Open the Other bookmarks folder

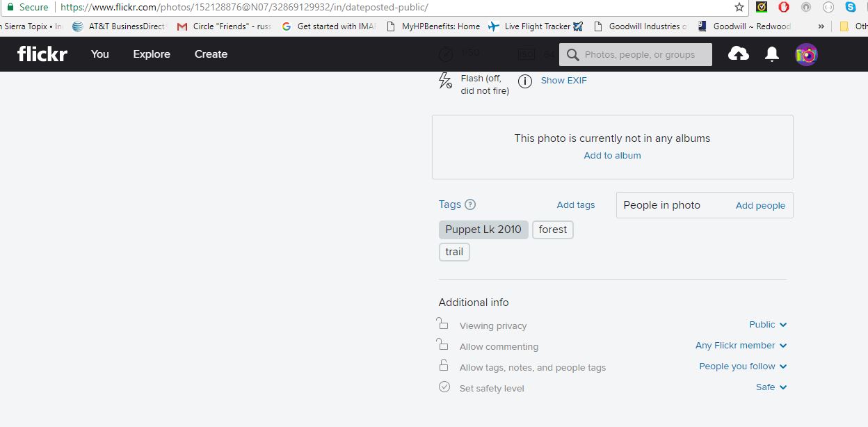click(854, 26)
